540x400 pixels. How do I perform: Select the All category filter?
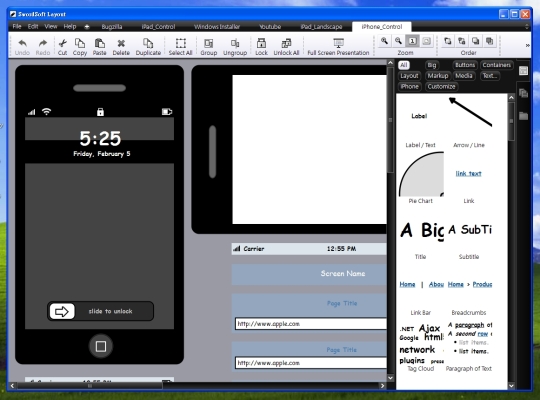404,65
